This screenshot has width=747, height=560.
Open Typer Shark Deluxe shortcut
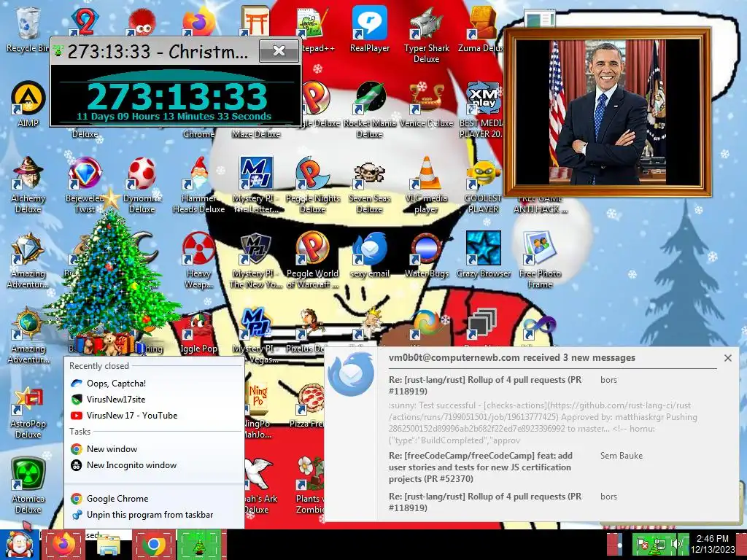pyautogui.click(x=426, y=35)
